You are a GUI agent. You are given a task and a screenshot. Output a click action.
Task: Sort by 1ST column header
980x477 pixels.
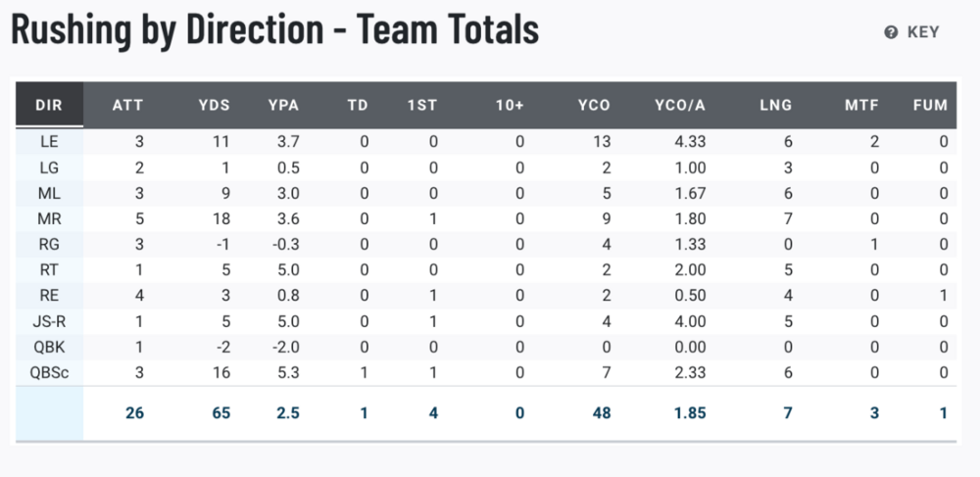coord(422,105)
